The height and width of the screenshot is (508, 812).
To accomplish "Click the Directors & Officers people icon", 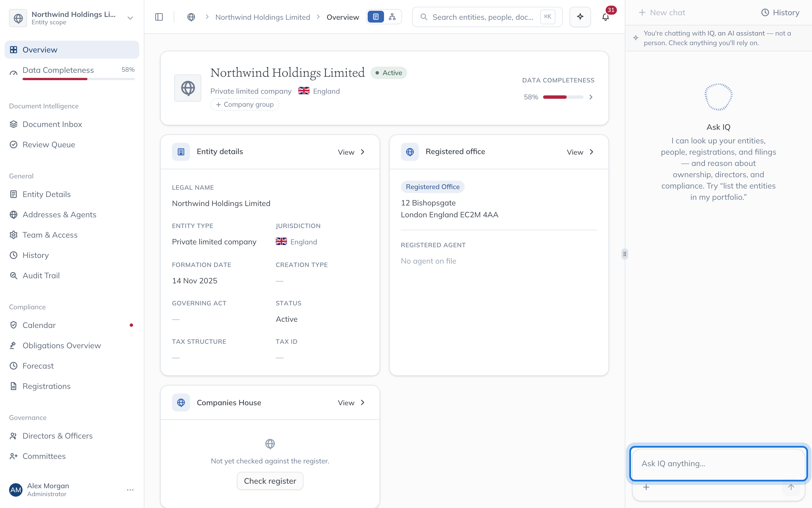I will (14, 436).
